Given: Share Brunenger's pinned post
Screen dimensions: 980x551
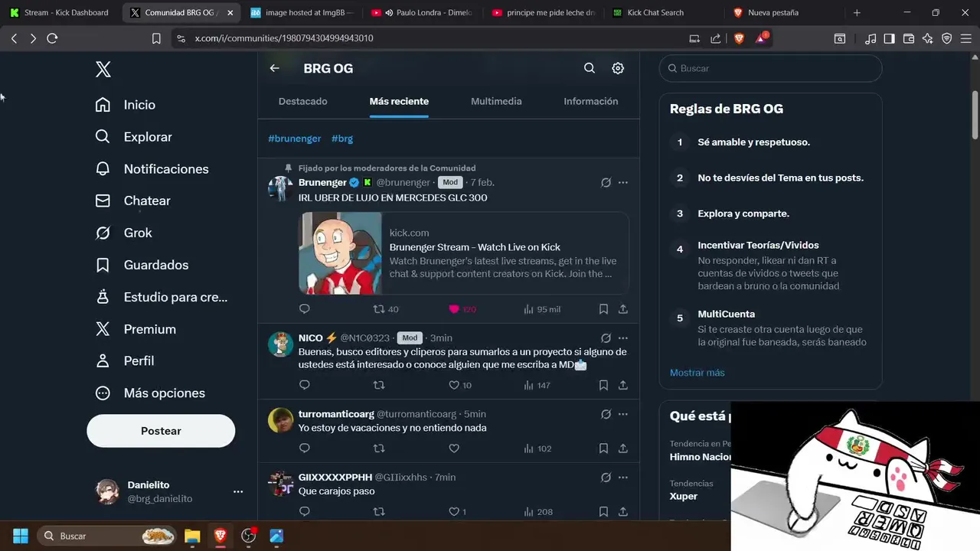Looking at the screenshot, I should (x=623, y=309).
